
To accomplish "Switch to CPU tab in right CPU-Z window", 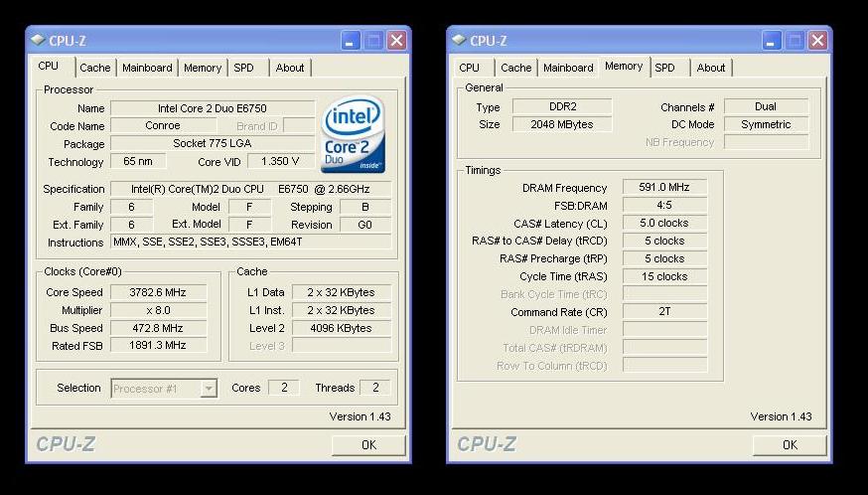I will click(x=470, y=68).
